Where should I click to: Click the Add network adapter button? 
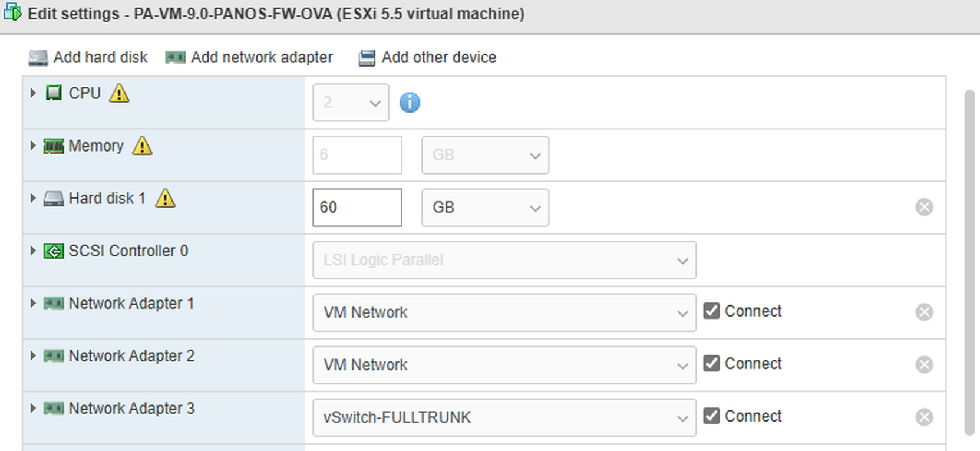tap(249, 57)
